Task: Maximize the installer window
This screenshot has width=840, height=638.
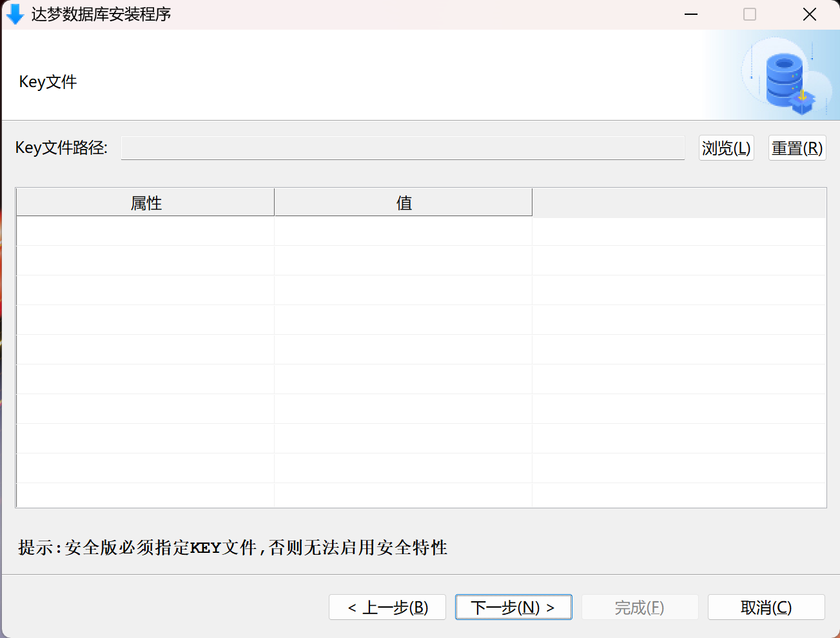Action: pos(750,14)
